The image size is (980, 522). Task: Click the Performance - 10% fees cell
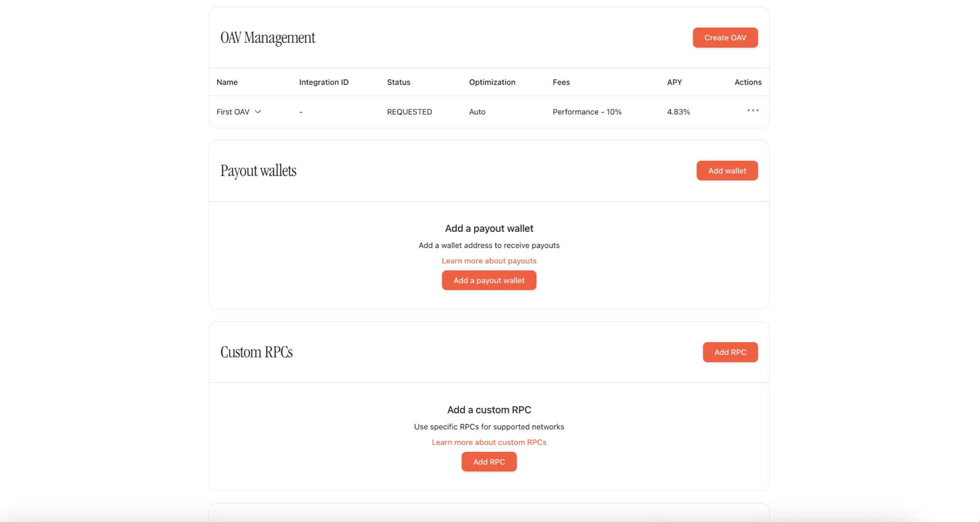(x=587, y=112)
